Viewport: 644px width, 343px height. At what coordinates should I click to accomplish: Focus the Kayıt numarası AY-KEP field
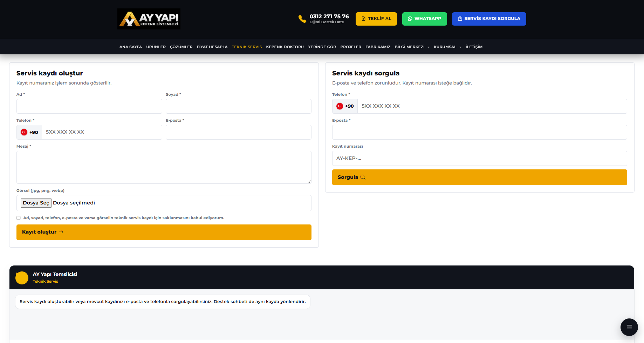[x=480, y=158]
